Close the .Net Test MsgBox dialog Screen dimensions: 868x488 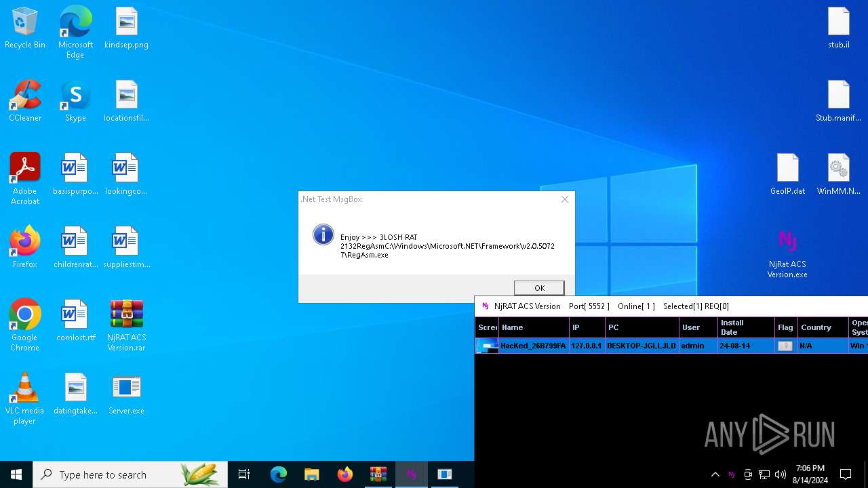(x=564, y=199)
